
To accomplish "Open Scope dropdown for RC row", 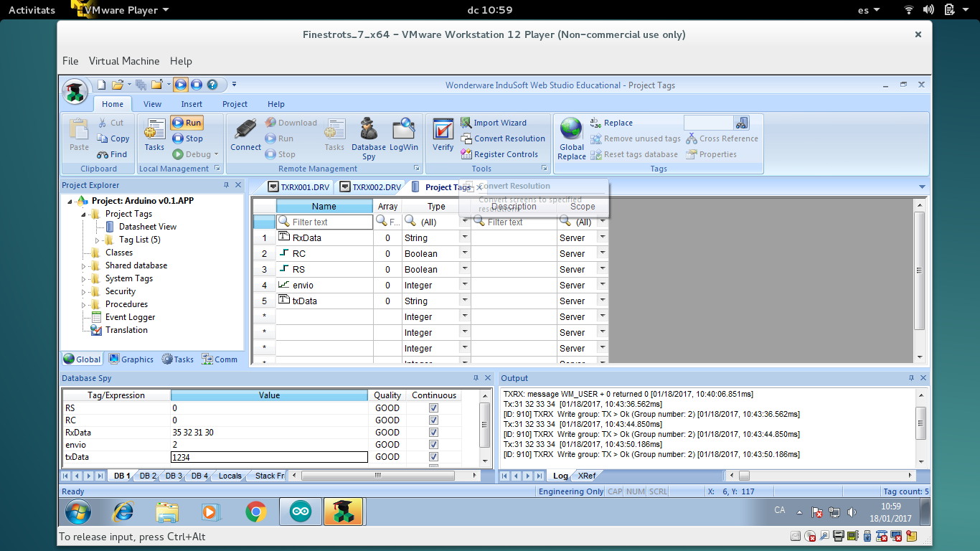I will click(602, 253).
